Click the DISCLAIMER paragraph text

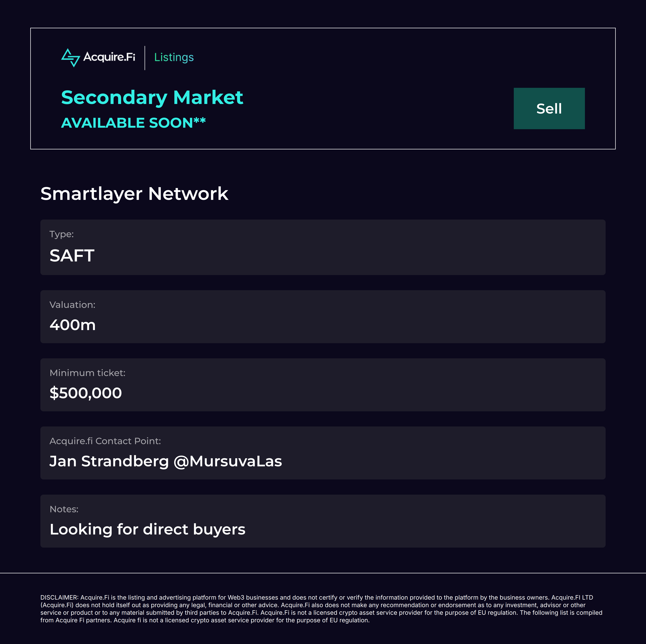[321, 609]
